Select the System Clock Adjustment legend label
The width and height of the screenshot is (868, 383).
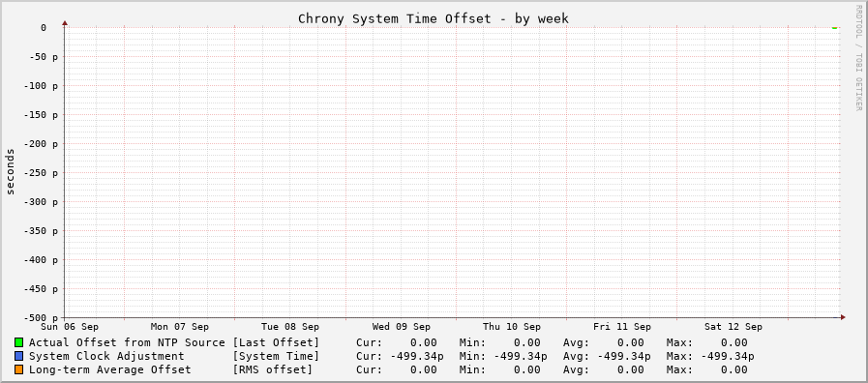[x=106, y=356]
